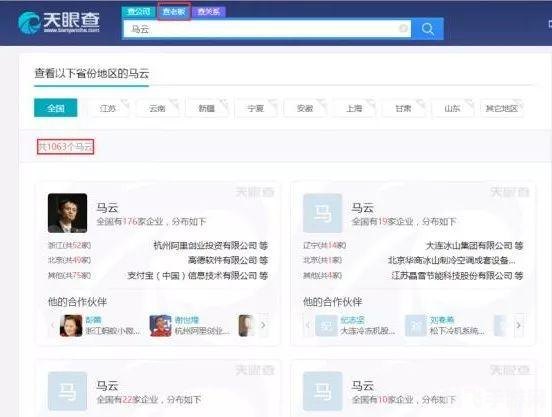This screenshot has width=552, height=417.
Task: Switch to the 查公司 search tab
Action: click(139, 12)
